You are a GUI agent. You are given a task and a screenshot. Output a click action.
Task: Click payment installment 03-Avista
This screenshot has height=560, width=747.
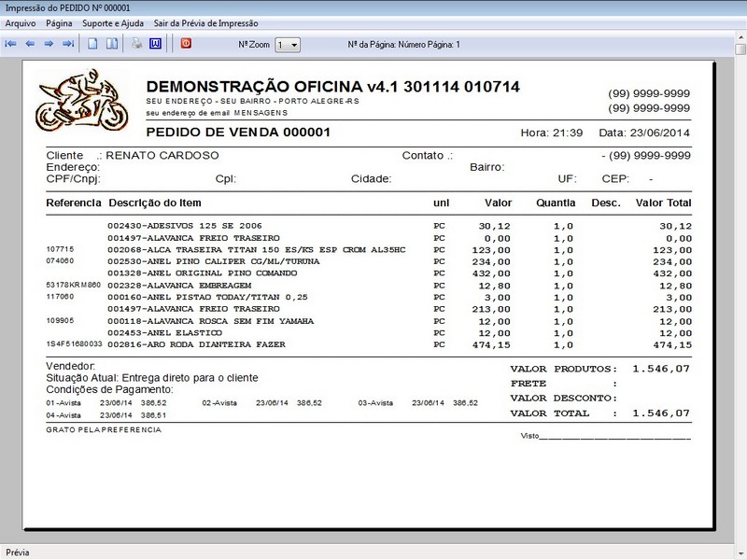click(417, 403)
